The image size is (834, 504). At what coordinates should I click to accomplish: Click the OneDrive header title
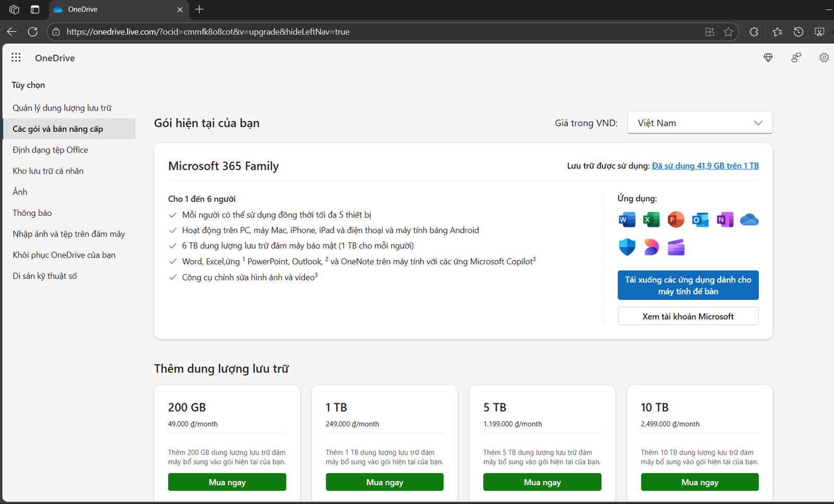point(55,58)
